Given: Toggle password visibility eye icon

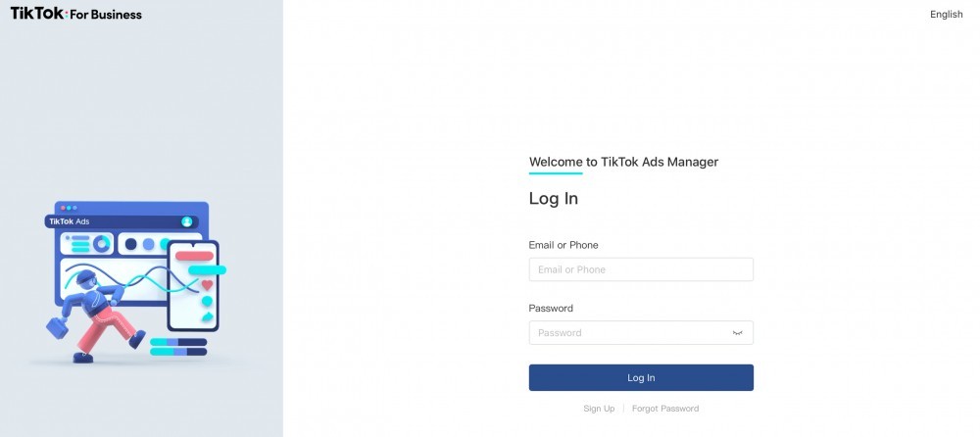Looking at the screenshot, I should (x=738, y=332).
